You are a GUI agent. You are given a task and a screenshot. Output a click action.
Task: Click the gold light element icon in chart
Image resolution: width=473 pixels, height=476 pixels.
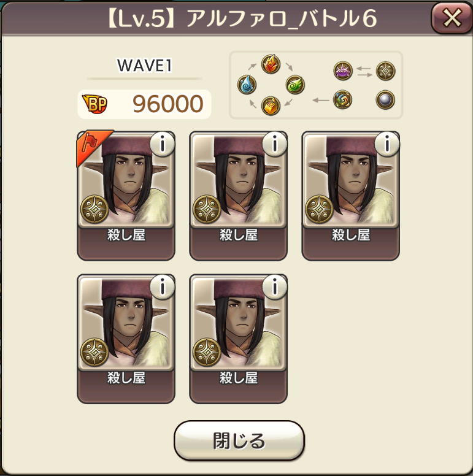385,71
